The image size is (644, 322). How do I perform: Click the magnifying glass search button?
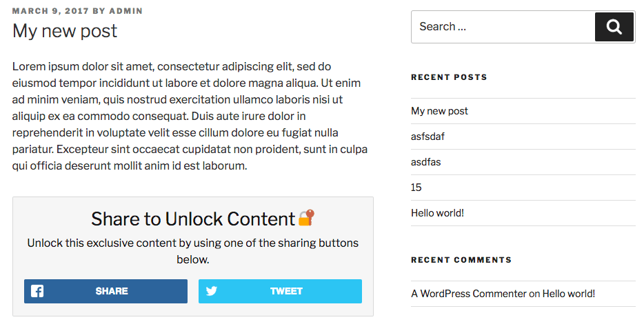tap(614, 27)
